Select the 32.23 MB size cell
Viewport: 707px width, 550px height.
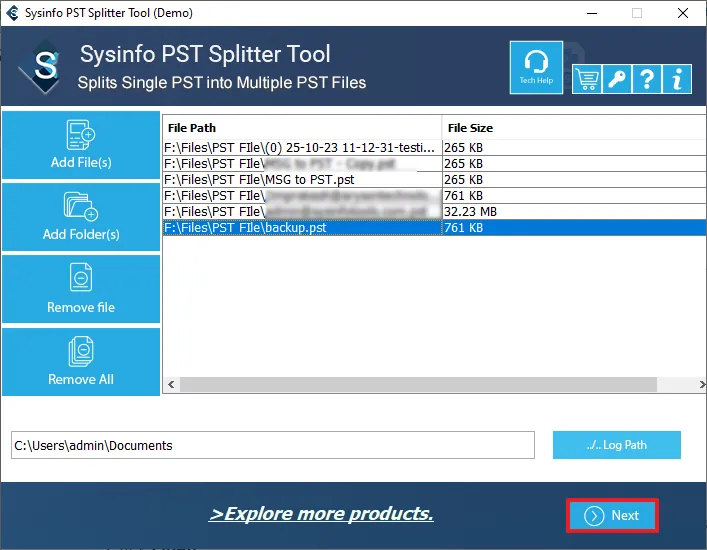click(x=574, y=211)
